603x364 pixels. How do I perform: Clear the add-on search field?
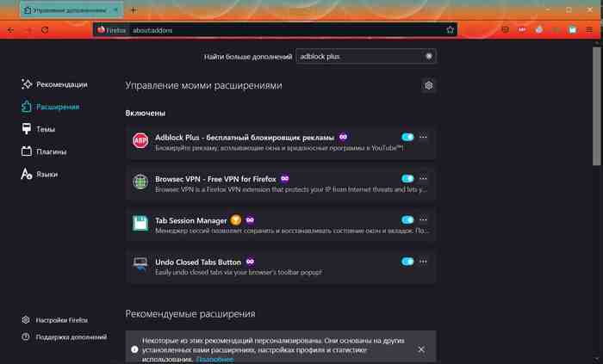pyautogui.click(x=429, y=57)
